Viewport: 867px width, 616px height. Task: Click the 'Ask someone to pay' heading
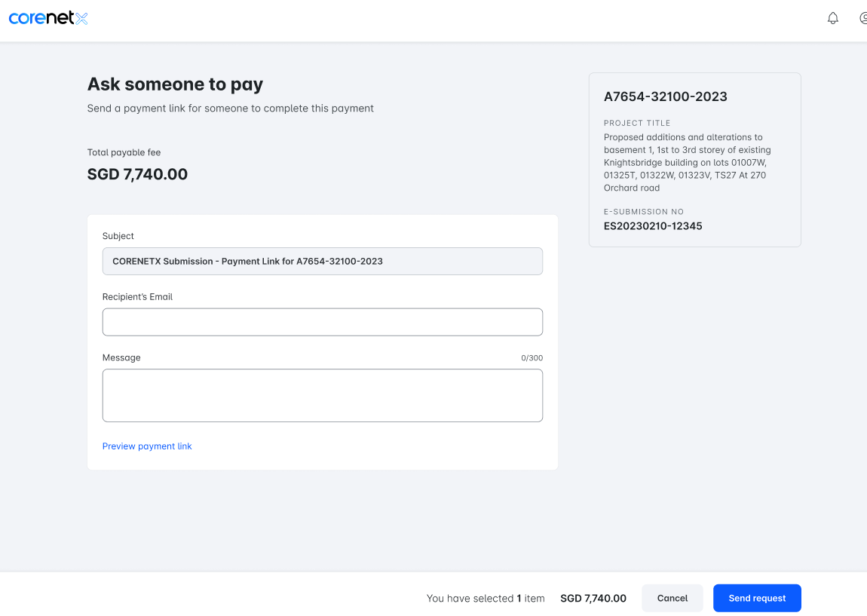(x=175, y=84)
